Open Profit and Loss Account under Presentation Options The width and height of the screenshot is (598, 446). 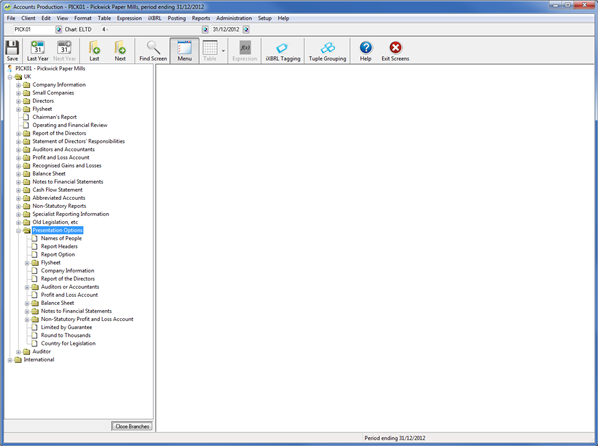click(69, 295)
